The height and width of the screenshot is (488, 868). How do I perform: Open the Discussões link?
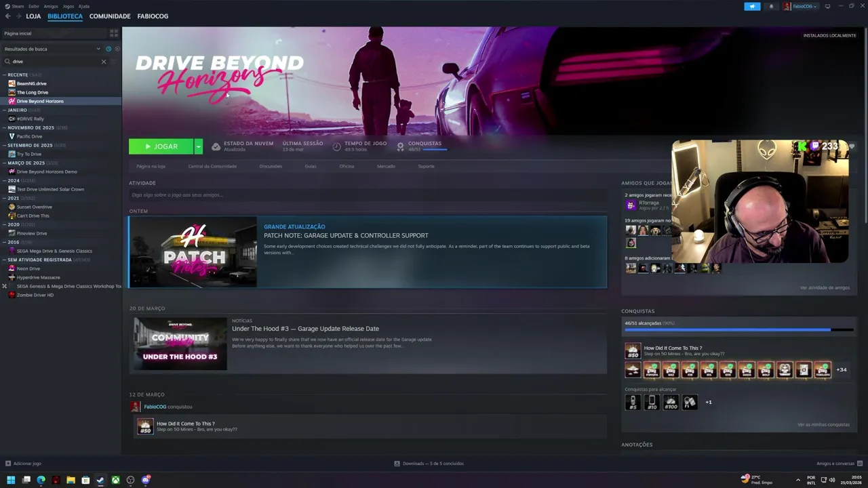click(x=271, y=166)
